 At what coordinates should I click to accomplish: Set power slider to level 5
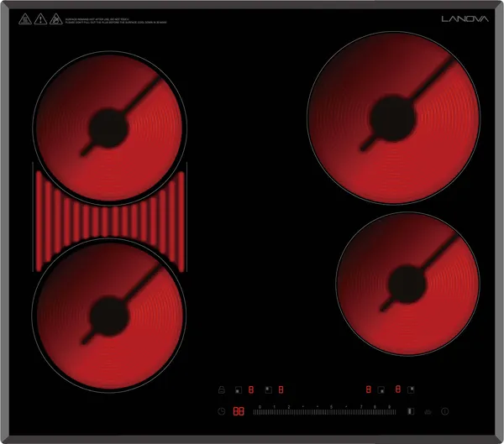tap(332, 410)
